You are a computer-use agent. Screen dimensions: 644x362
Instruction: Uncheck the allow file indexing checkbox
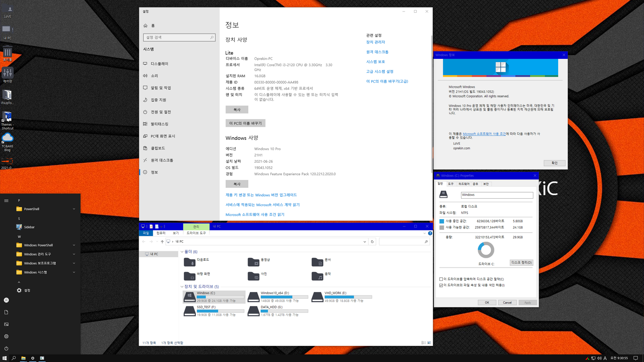coord(441,285)
